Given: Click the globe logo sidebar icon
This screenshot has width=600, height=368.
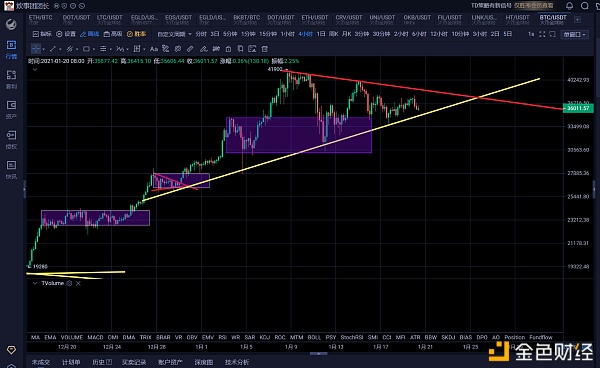Looking at the screenshot, I should 11,24.
